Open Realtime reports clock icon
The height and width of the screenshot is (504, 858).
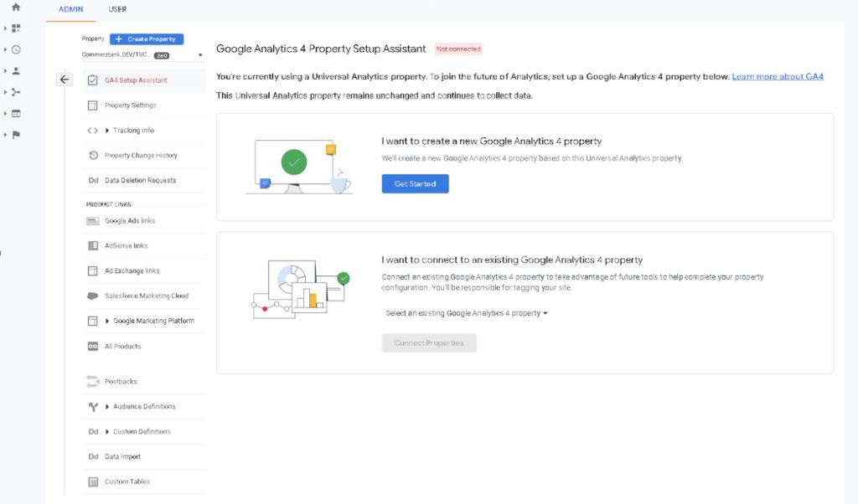16,49
